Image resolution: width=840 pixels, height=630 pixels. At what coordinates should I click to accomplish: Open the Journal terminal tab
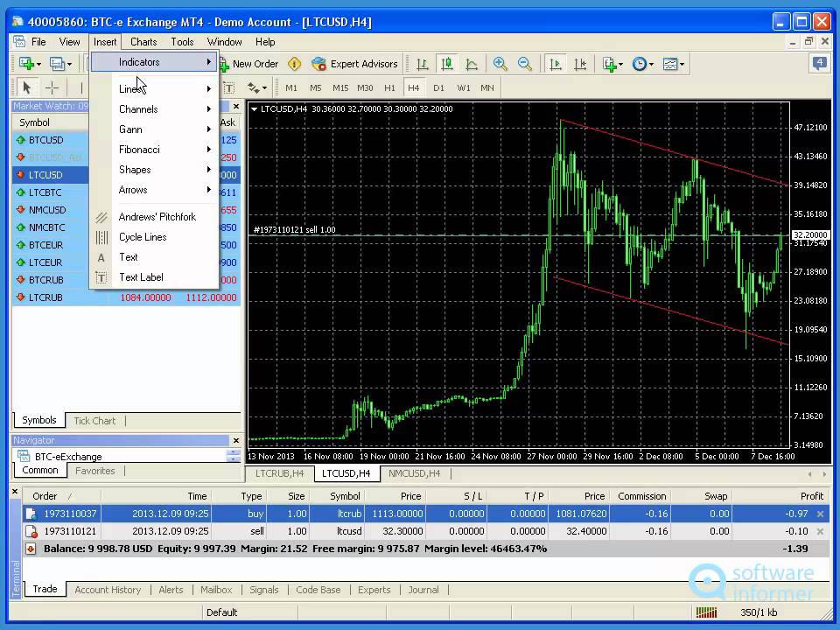click(423, 590)
